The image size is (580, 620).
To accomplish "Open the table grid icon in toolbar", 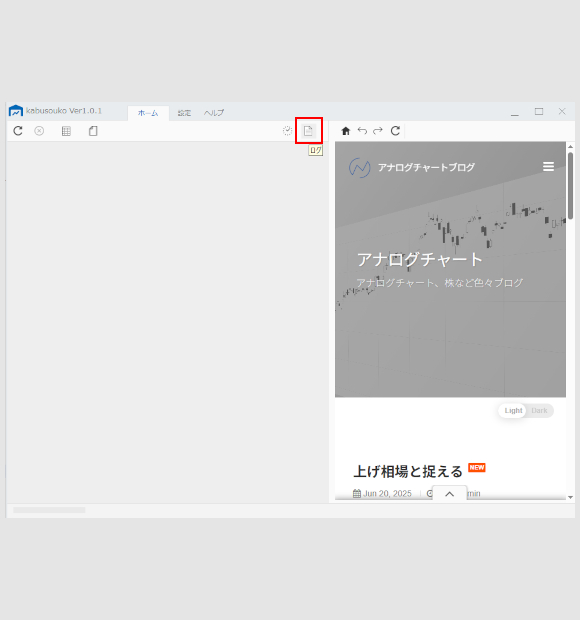I will click(66, 131).
